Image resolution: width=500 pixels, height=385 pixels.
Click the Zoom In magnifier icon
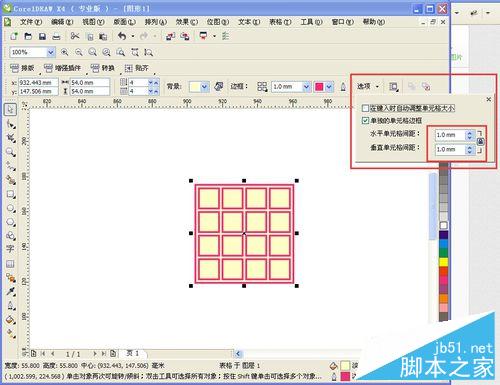64,52
